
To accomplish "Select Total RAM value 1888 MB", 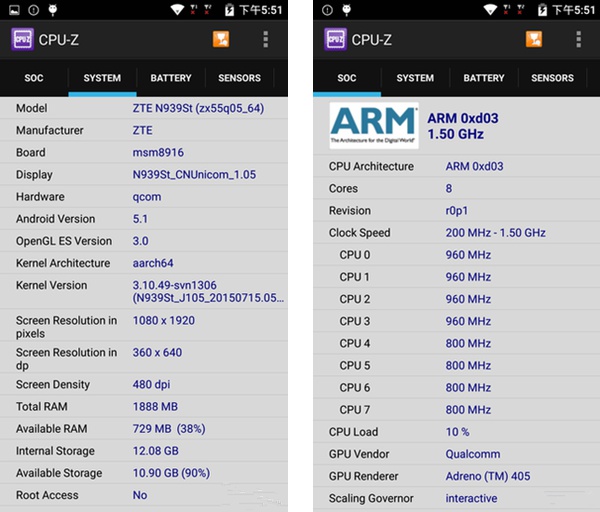I will click(155, 406).
